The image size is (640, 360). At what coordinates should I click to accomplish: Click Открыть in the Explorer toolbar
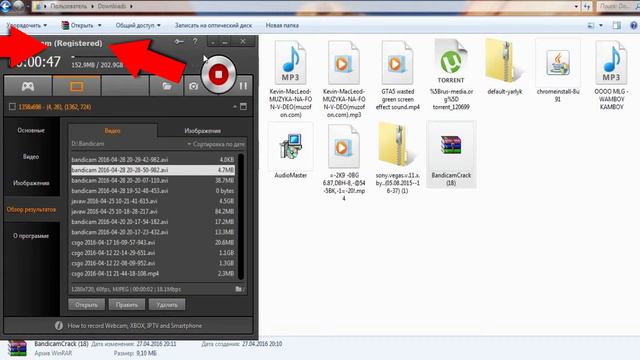pyautogui.click(x=81, y=25)
